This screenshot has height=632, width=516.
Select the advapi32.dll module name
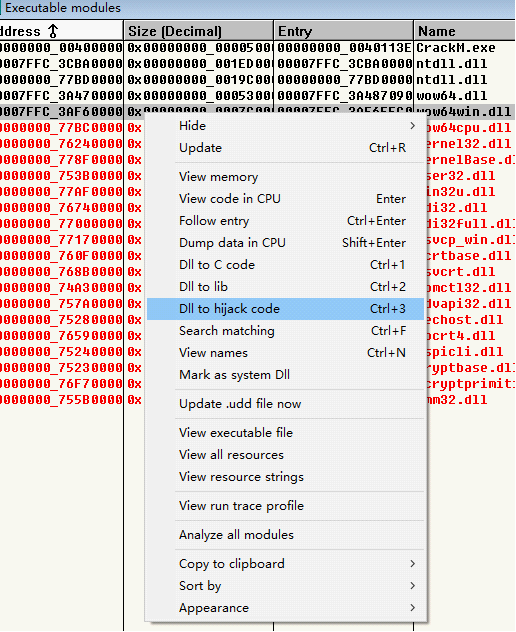click(x=470, y=304)
